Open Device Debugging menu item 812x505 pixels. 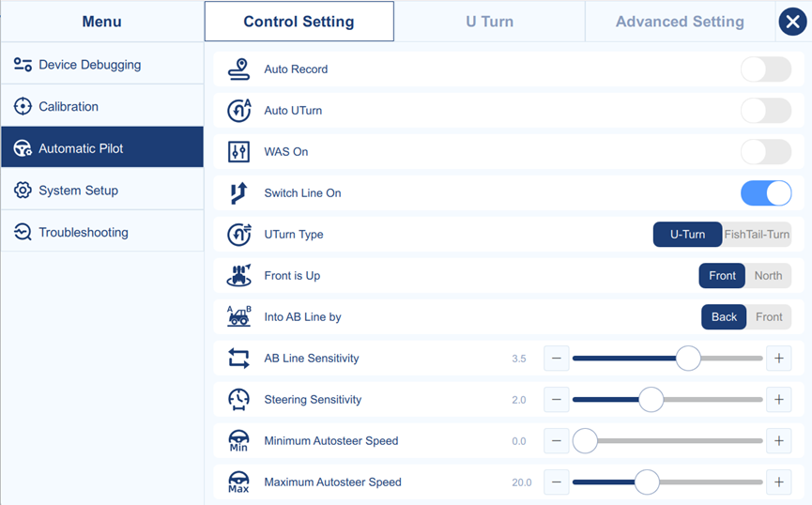(102, 64)
